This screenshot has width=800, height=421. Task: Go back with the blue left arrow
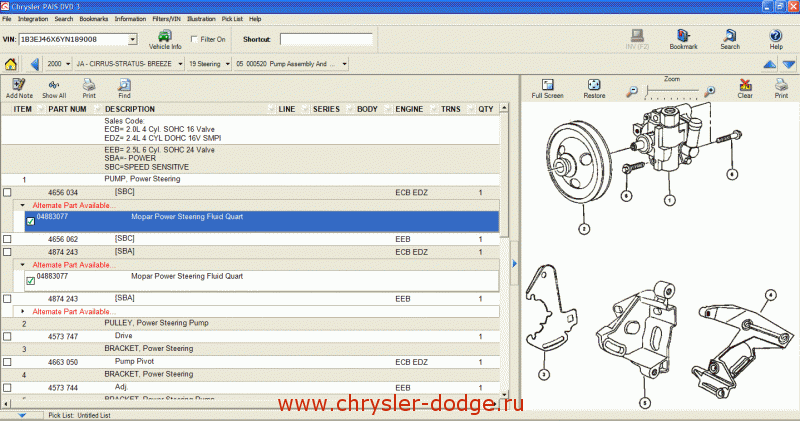tap(34, 64)
